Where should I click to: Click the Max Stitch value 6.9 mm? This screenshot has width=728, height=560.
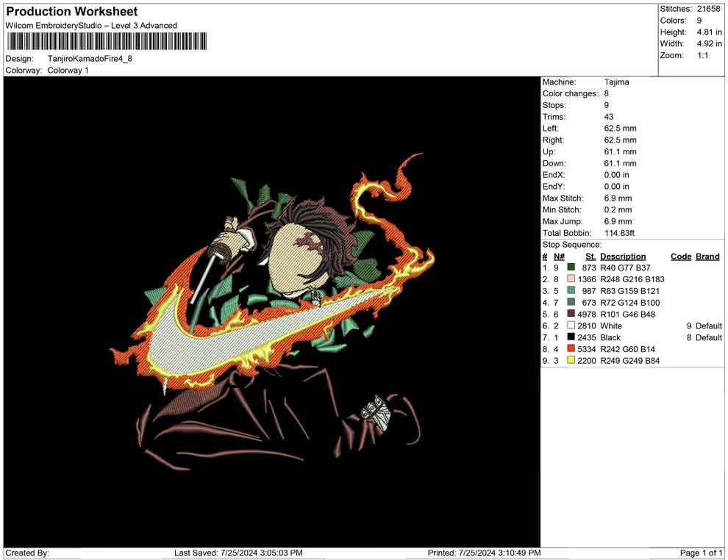[x=618, y=198]
